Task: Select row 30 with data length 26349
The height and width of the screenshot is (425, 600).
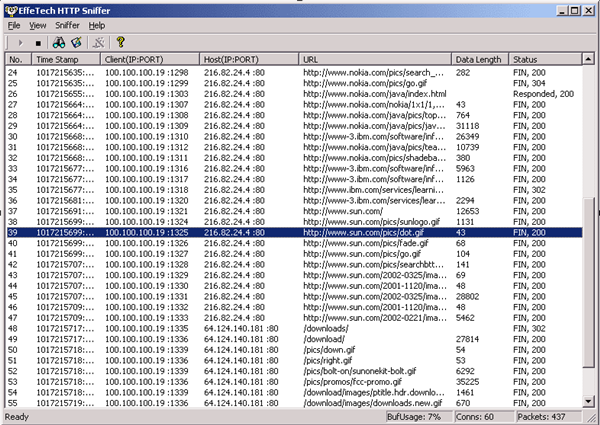Action: 295,137
